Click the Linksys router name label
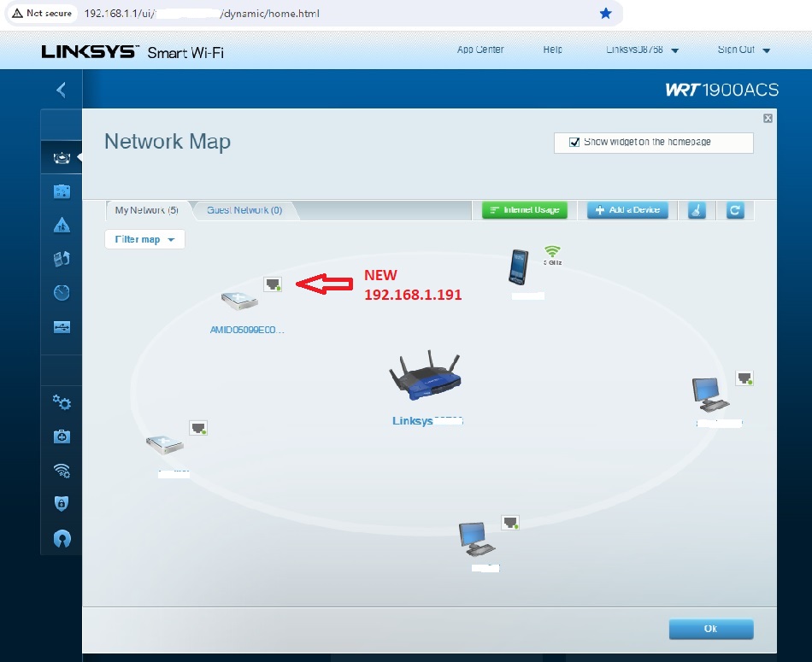 point(427,421)
